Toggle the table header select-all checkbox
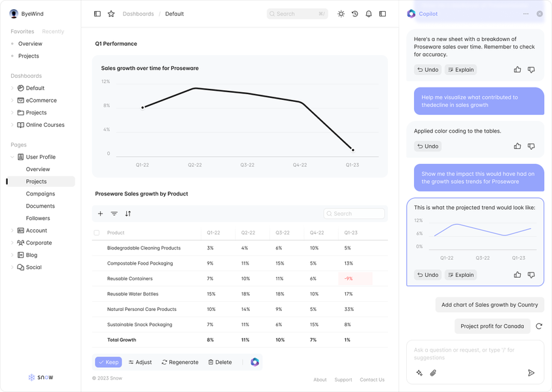 97,233
